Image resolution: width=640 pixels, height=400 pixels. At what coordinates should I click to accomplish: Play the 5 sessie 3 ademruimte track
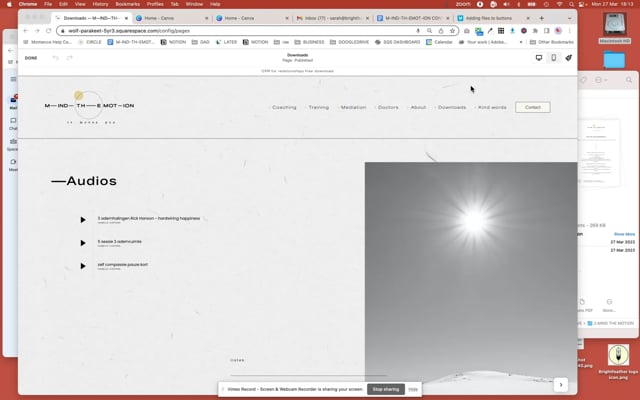pyautogui.click(x=83, y=243)
